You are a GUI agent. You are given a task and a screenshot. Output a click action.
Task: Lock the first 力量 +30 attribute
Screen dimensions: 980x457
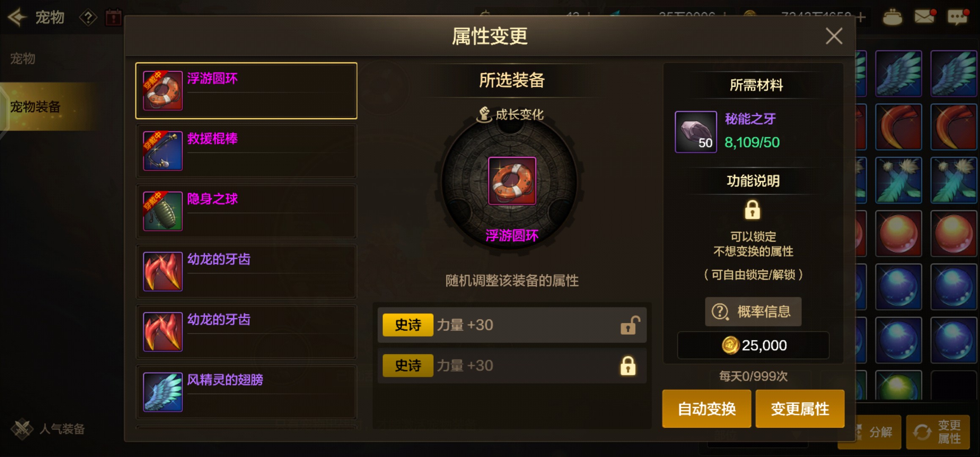[630, 325]
